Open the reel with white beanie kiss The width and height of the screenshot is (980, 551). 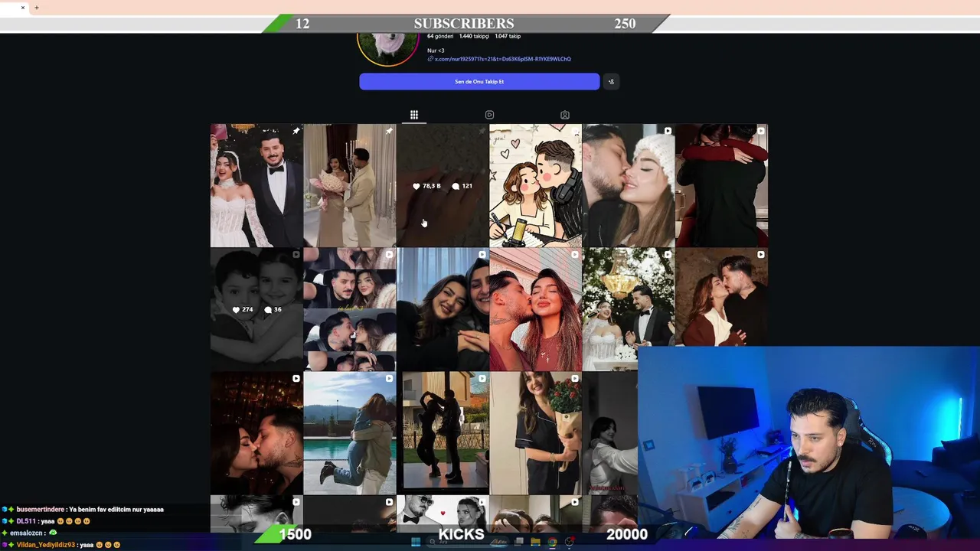click(629, 185)
